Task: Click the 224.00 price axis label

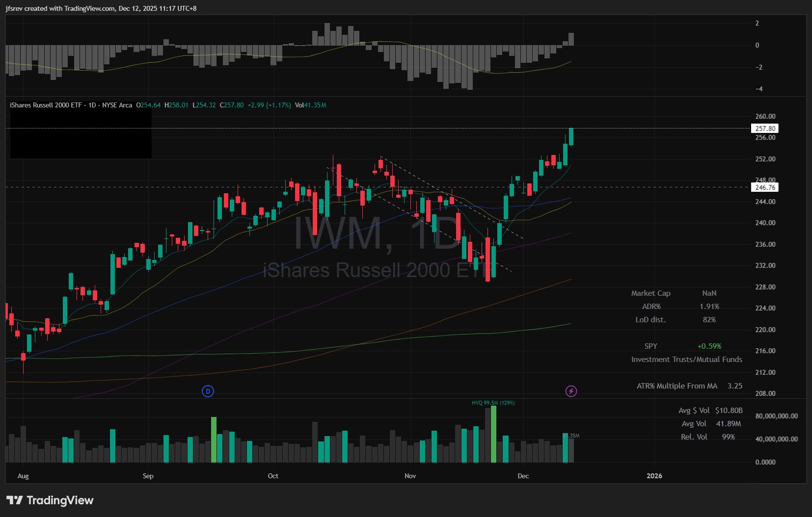Action: coord(765,308)
